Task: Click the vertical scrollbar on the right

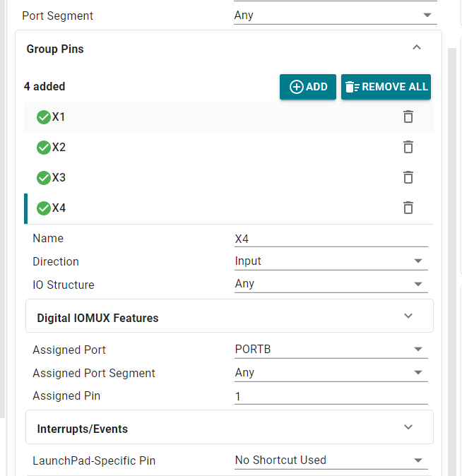Action: coord(452,261)
